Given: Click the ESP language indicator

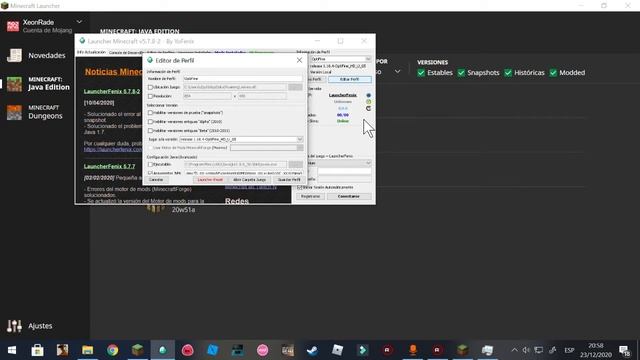Looking at the screenshot, I should [x=569, y=350].
